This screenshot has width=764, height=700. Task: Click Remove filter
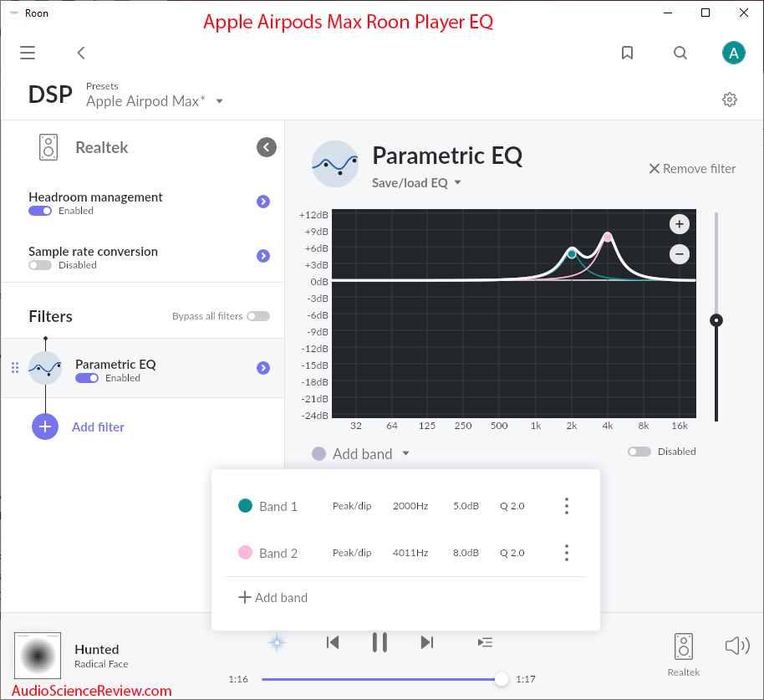(x=692, y=169)
